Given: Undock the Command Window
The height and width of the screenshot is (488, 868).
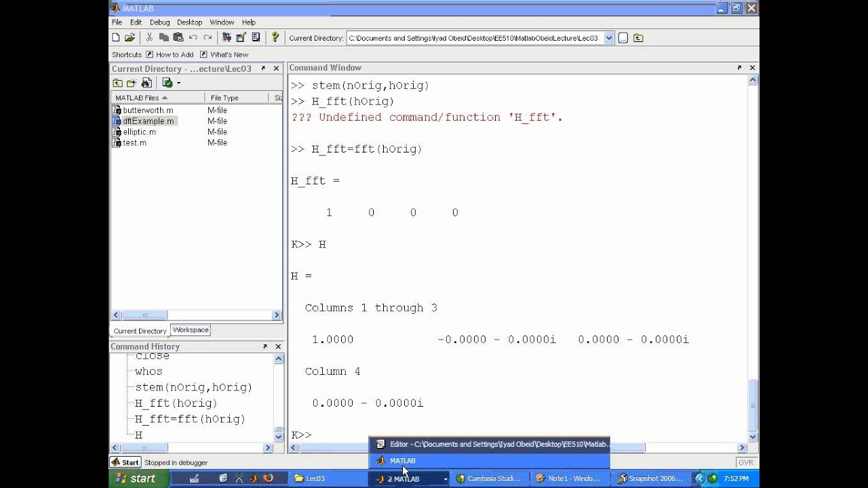Looking at the screenshot, I should click(739, 68).
